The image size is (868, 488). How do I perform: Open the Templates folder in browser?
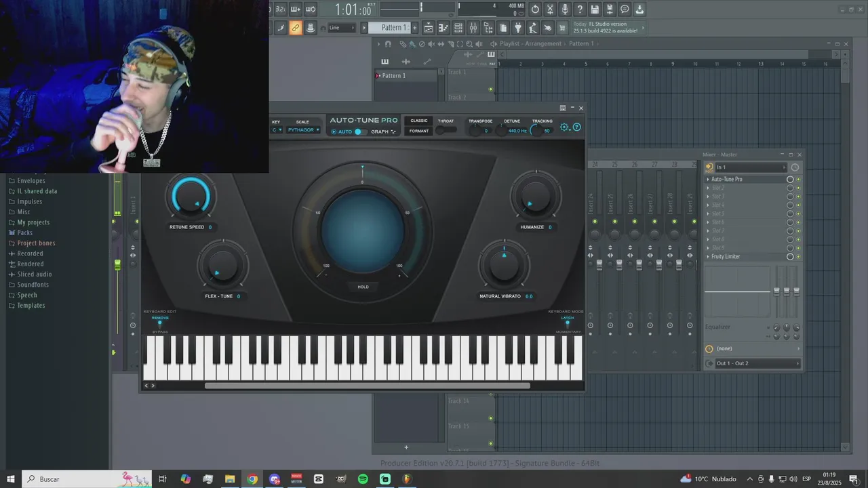[x=31, y=306]
